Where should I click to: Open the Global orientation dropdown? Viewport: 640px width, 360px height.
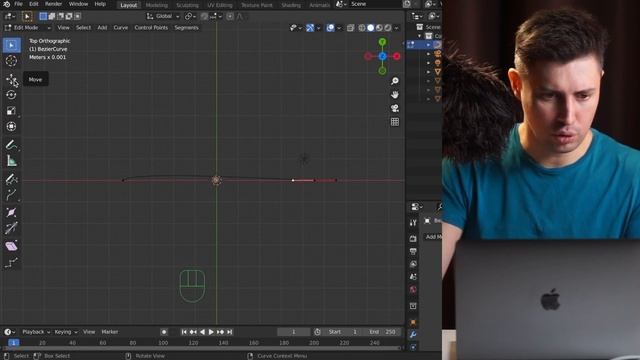(163, 16)
